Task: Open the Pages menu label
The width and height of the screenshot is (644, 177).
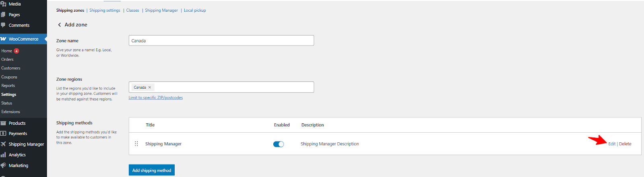Action: pyautogui.click(x=14, y=15)
